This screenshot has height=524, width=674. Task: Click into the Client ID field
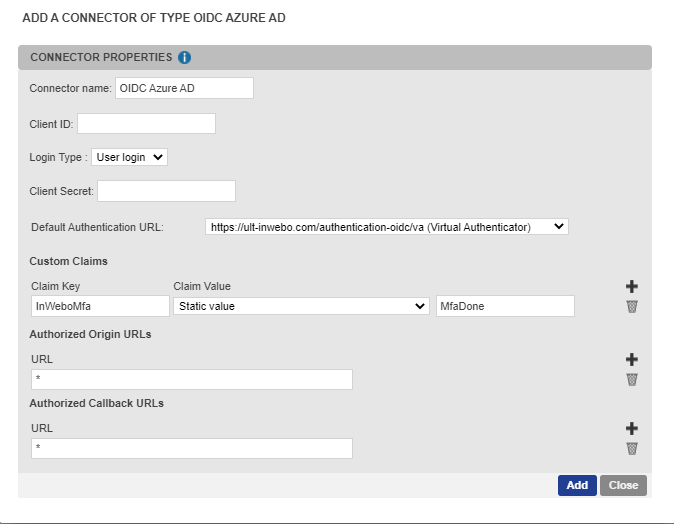146,123
